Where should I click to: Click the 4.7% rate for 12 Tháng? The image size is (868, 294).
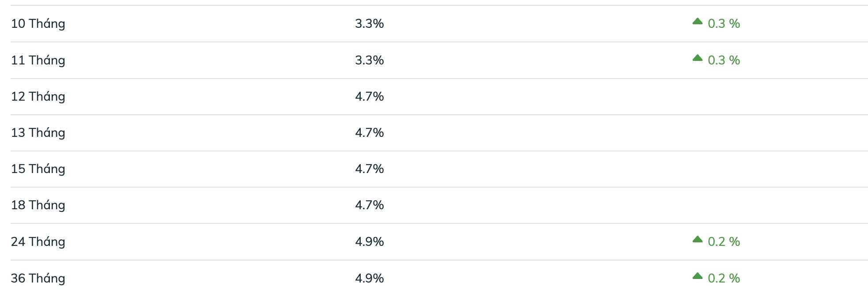[x=370, y=97]
